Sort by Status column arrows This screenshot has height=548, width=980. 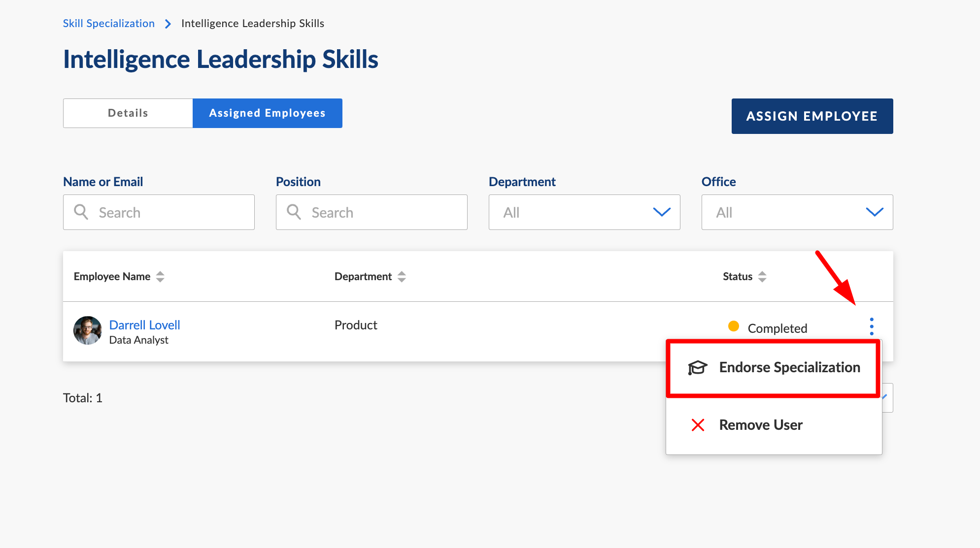pyautogui.click(x=762, y=277)
